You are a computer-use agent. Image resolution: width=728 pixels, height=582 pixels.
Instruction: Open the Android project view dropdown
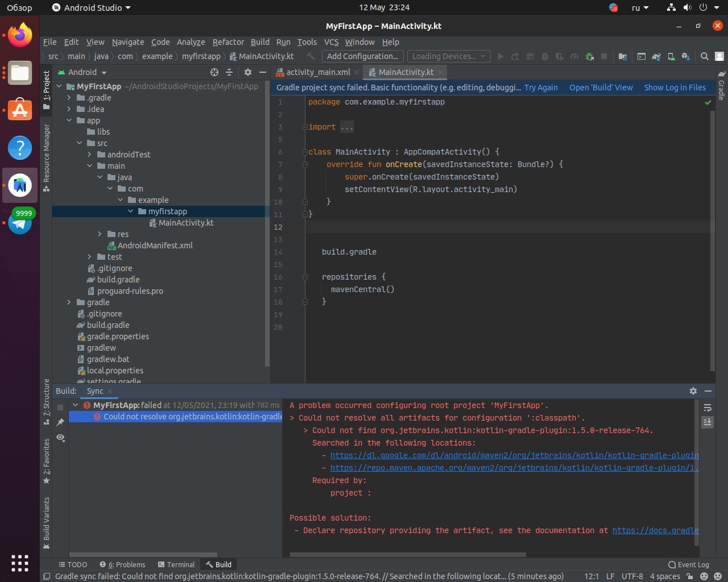(82, 72)
